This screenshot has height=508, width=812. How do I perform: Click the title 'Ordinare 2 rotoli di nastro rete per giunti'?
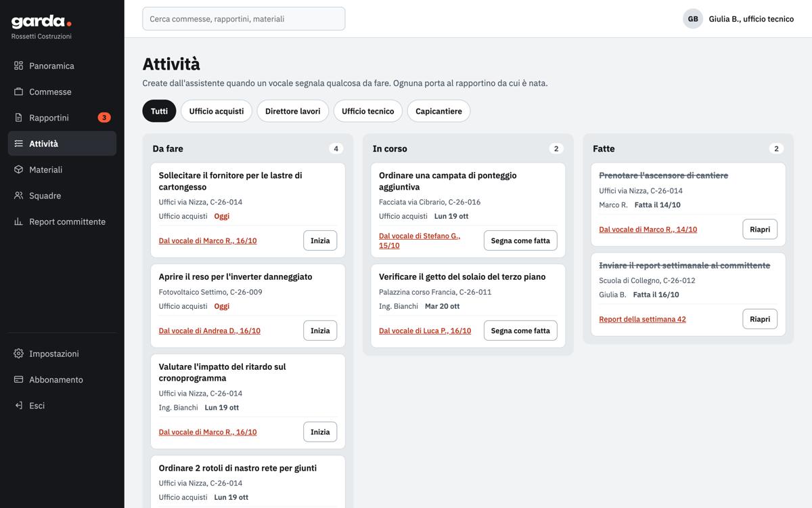point(238,468)
